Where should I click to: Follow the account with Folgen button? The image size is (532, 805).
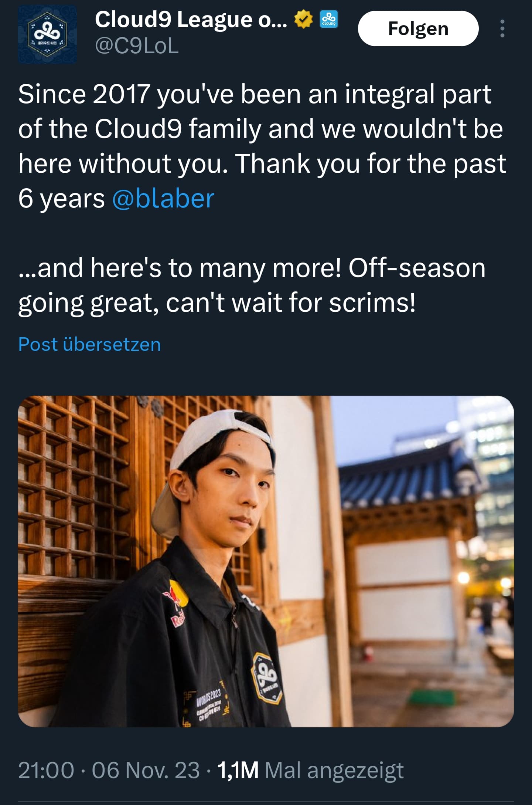418,28
